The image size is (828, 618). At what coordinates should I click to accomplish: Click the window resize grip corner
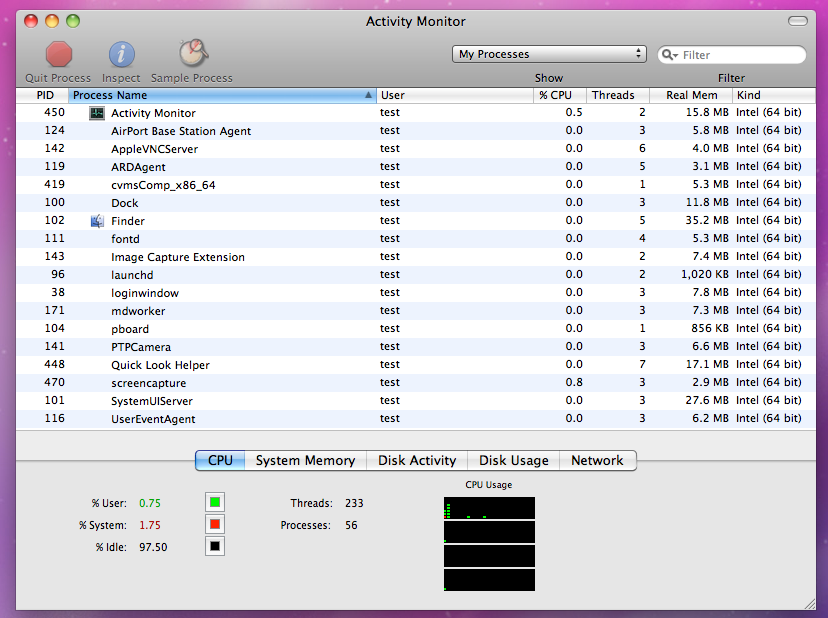810,604
